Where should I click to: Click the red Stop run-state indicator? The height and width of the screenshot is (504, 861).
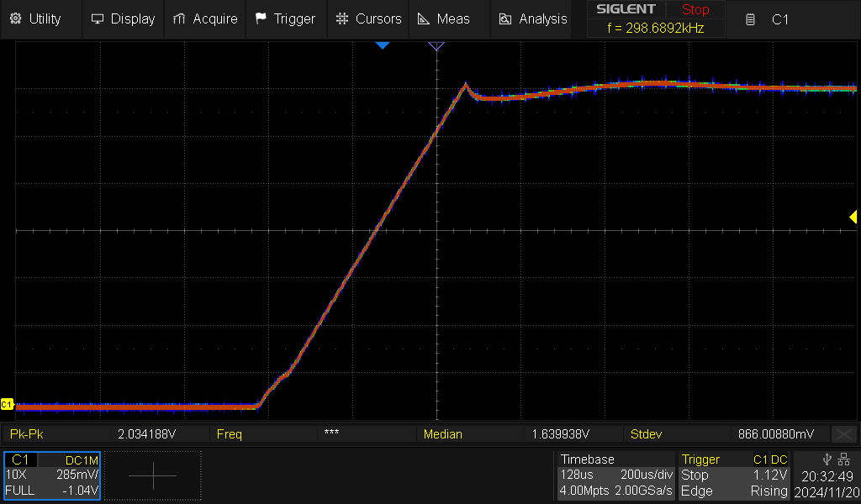coord(695,10)
